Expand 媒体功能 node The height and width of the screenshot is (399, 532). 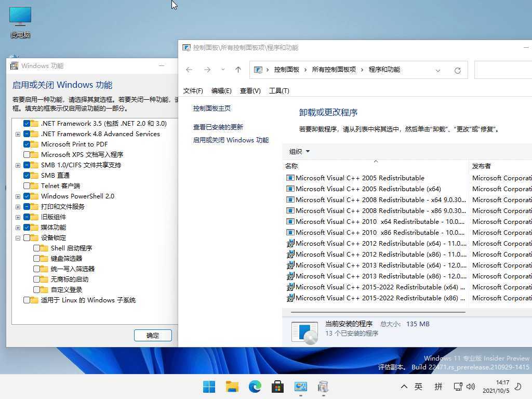tap(18, 228)
